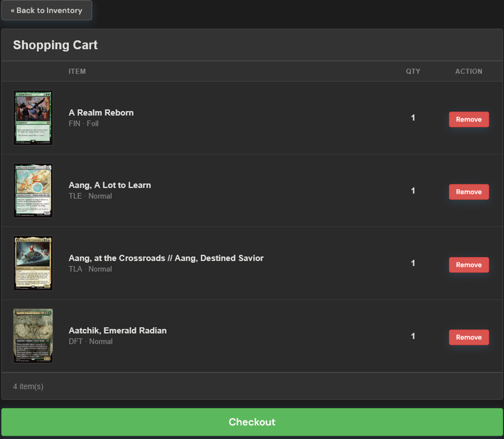Screen dimensions: 504x439
Task: Click quantity 1 for Aang, A Lot to Learn
Action: click(x=413, y=191)
